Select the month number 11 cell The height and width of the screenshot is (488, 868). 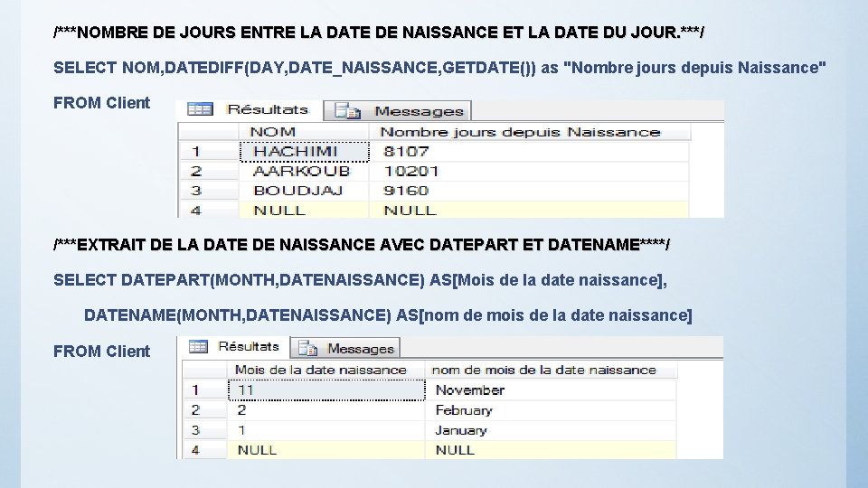326,390
